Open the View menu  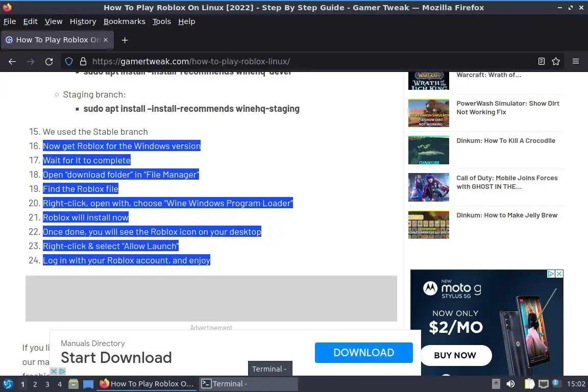54,21
